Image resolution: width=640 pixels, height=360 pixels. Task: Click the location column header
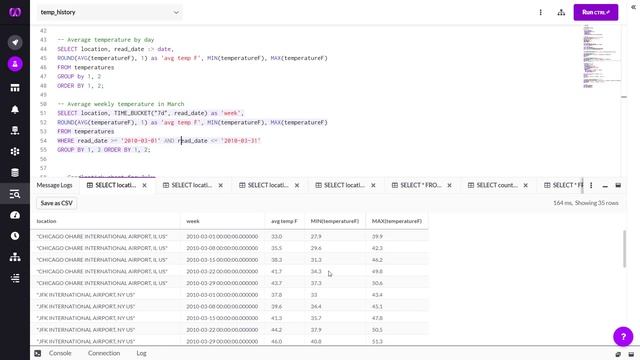point(105,221)
